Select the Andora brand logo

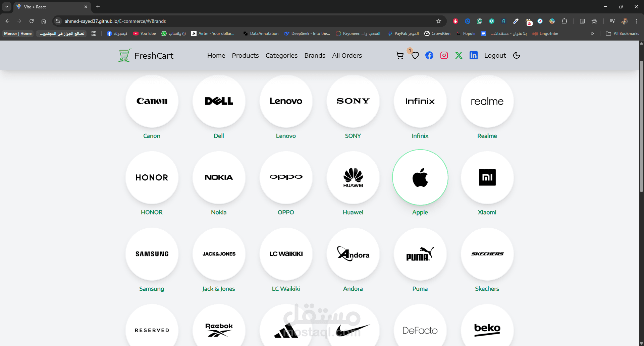tap(353, 254)
